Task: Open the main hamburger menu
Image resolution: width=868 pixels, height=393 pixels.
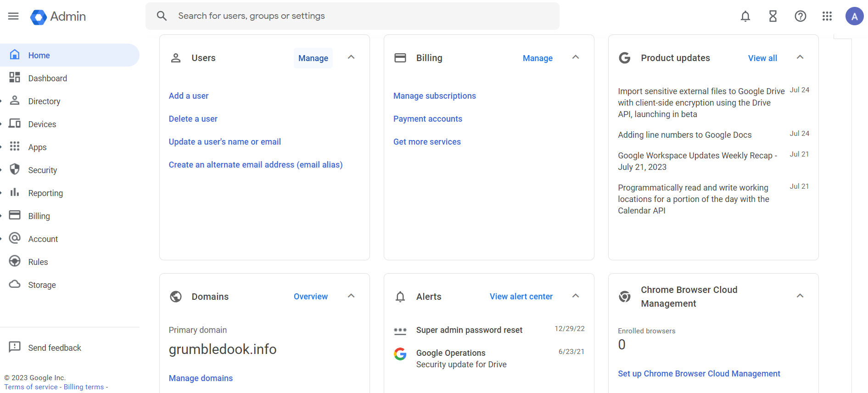Action: [x=13, y=17]
